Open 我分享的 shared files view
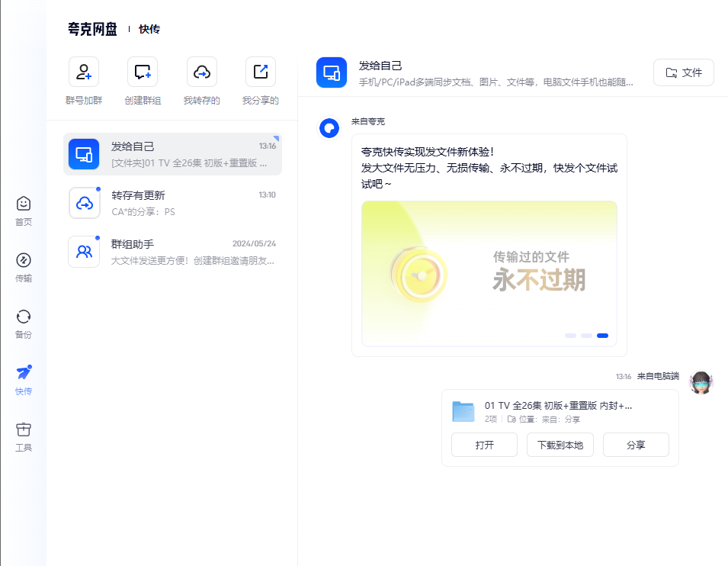 (x=260, y=70)
